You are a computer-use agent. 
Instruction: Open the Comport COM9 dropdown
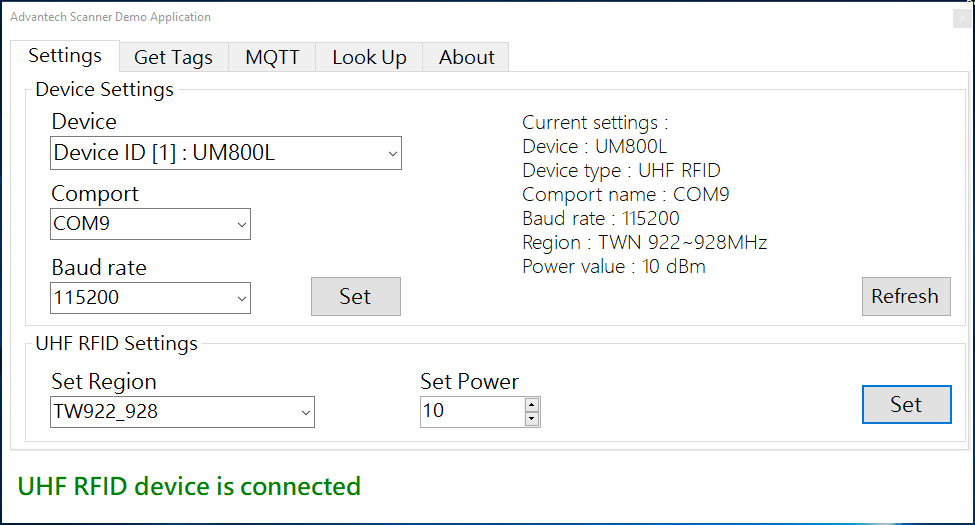pyautogui.click(x=150, y=225)
